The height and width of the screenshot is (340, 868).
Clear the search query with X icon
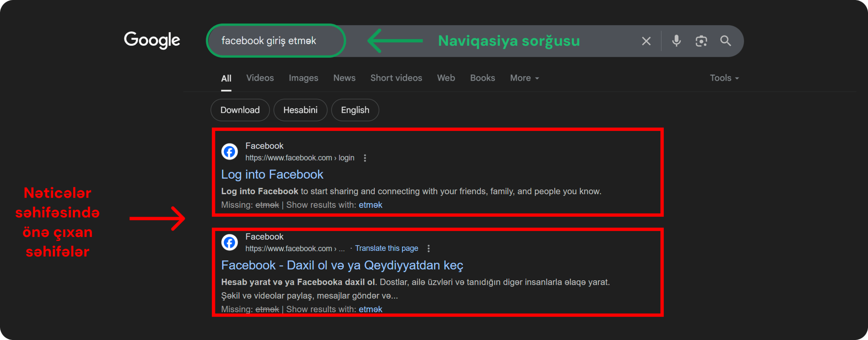point(646,41)
